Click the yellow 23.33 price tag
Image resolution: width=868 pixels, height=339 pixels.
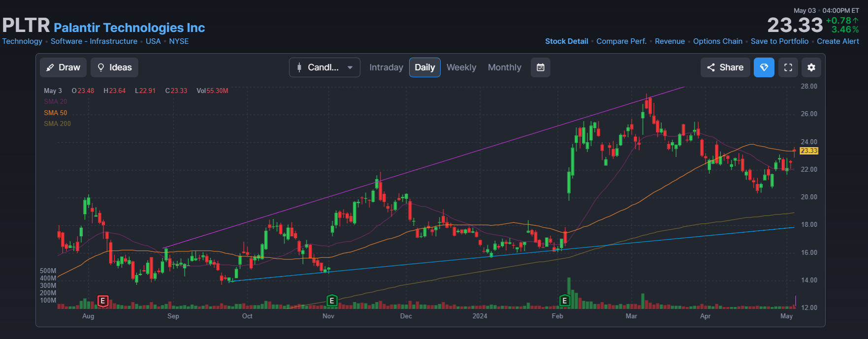809,151
